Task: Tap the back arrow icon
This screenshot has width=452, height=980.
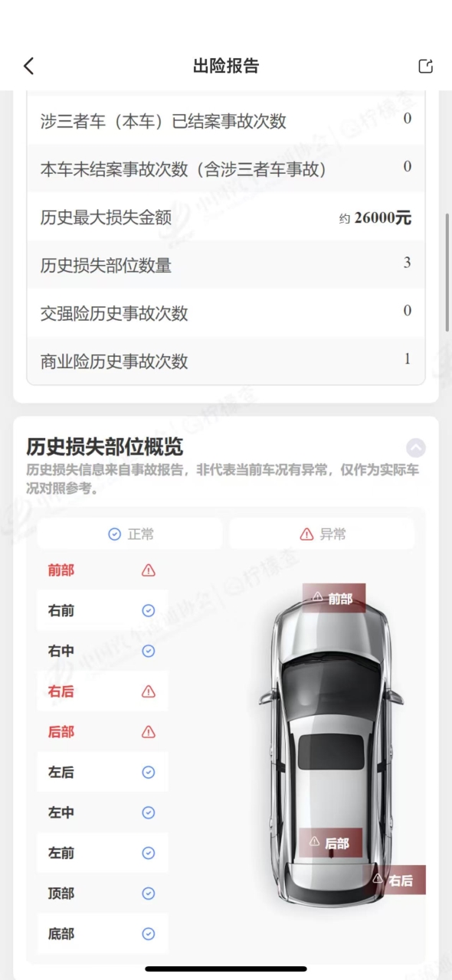Action: pyautogui.click(x=28, y=66)
